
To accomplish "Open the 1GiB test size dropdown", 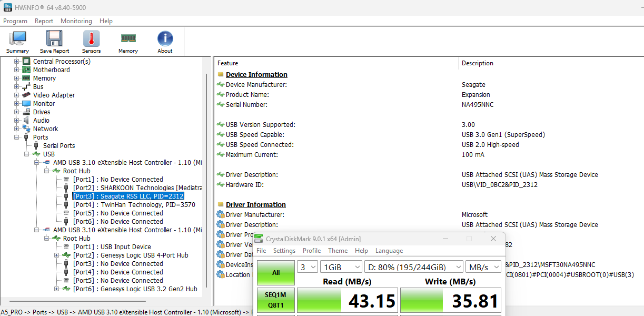I will (x=341, y=266).
